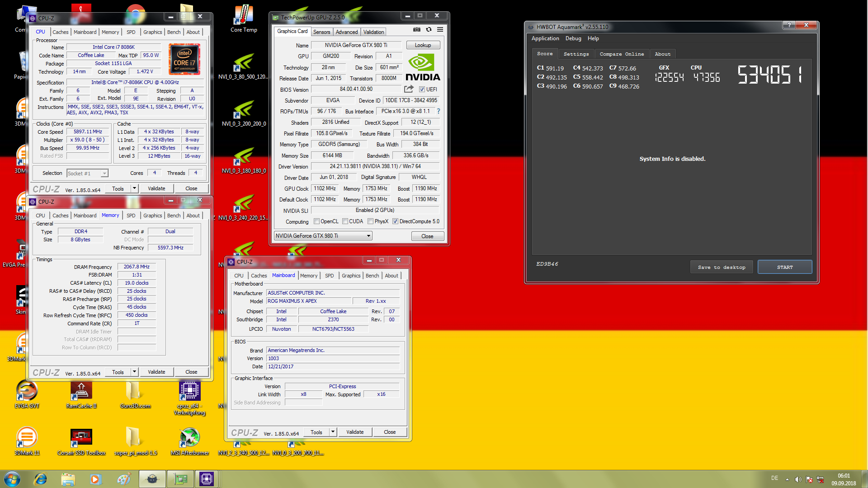
Task: Open Windows Media Player from the taskbar
Action: [95, 479]
